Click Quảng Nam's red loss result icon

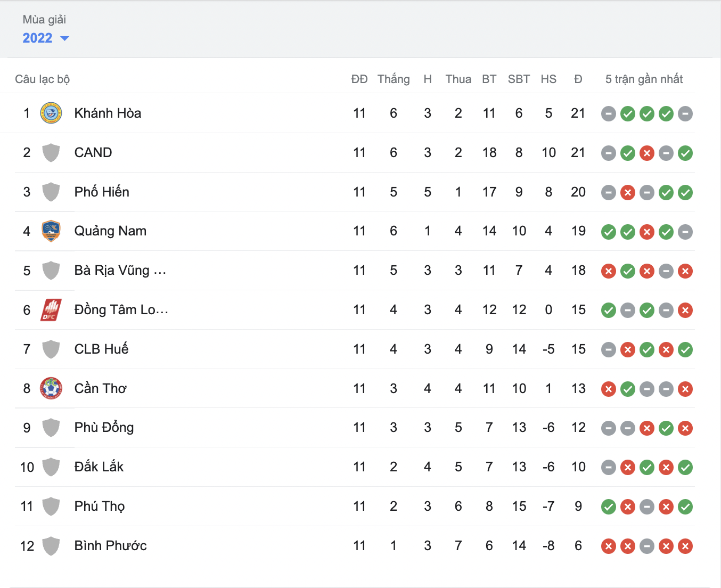click(647, 232)
